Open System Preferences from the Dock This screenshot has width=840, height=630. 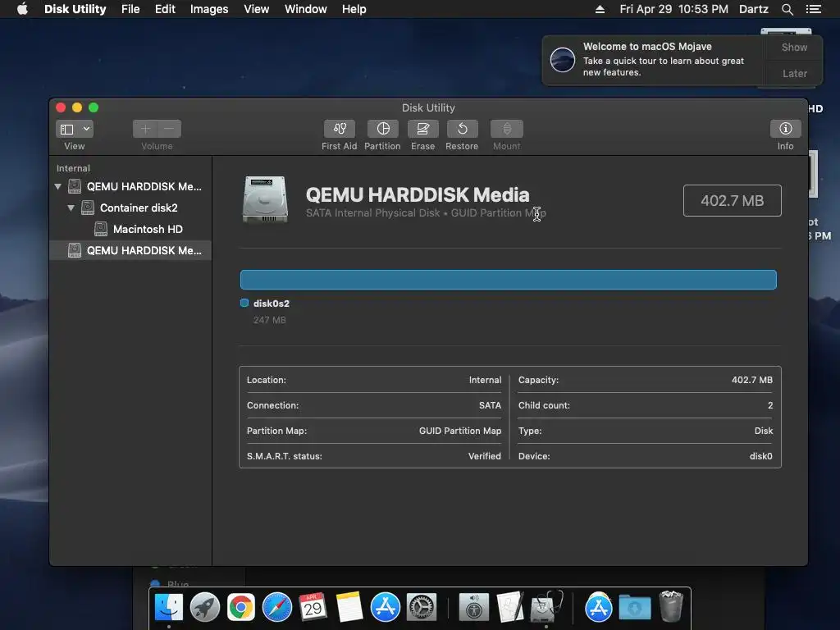(422, 607)
